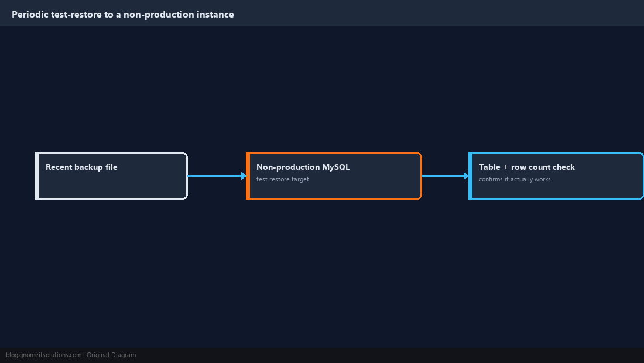Click the 'confirms it actually works' subtitle
The image size is (644, 363).
[x=515, y=179]
